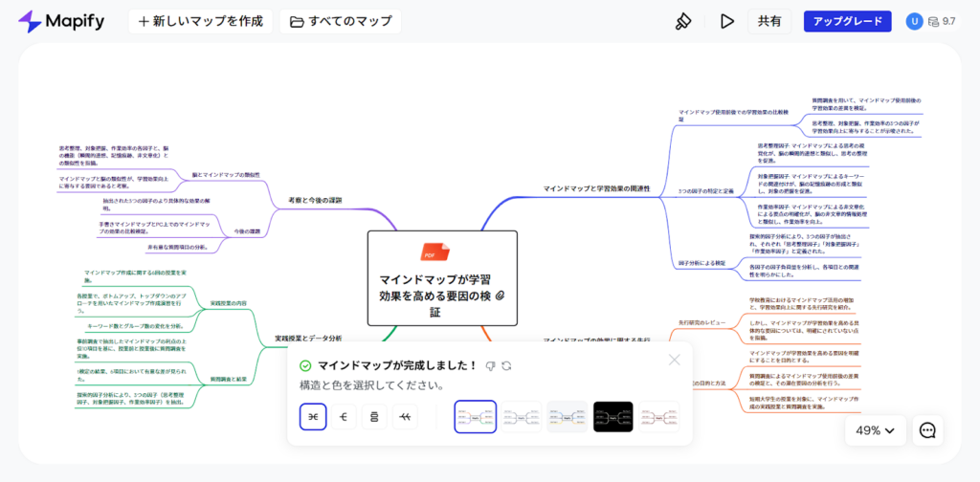
Task: Click the thumbs-down feedback icon
Action: pyautogui.click(x=491, y=366)
